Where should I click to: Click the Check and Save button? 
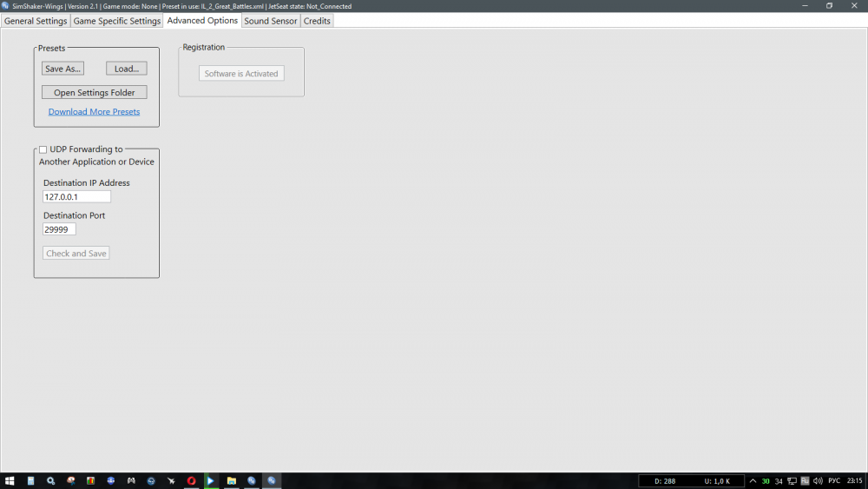click(76, 253)
